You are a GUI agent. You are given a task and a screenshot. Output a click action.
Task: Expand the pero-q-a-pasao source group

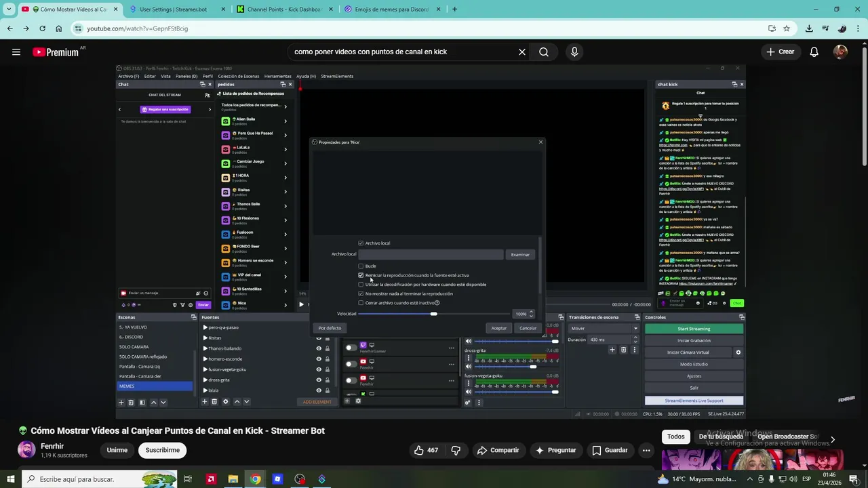click(x=205, y=327)
